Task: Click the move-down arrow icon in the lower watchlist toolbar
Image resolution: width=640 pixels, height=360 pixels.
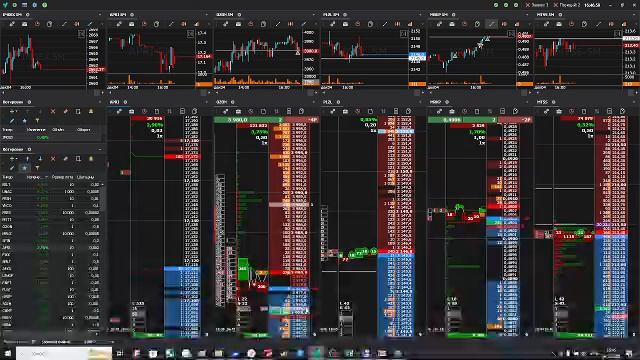Action: click(x=40, y=158)
